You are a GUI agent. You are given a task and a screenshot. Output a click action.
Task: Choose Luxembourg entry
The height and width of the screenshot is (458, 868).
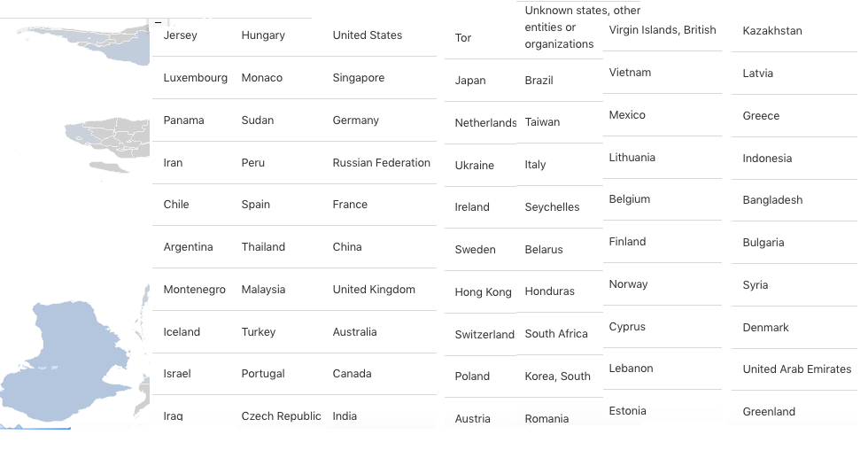(x=195, y=78)
